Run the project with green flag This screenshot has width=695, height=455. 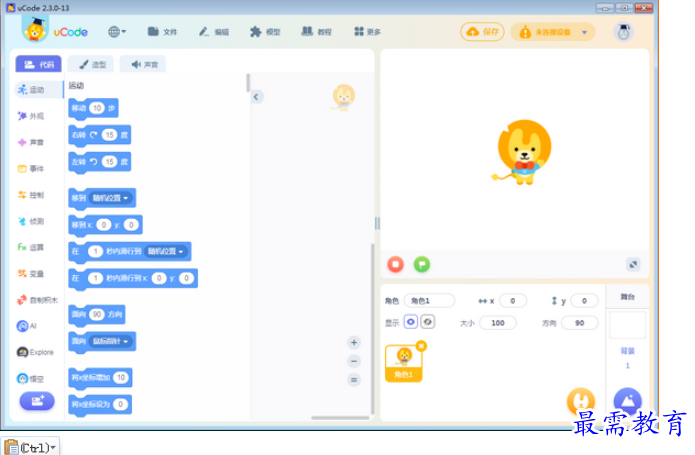pos(422,264)
